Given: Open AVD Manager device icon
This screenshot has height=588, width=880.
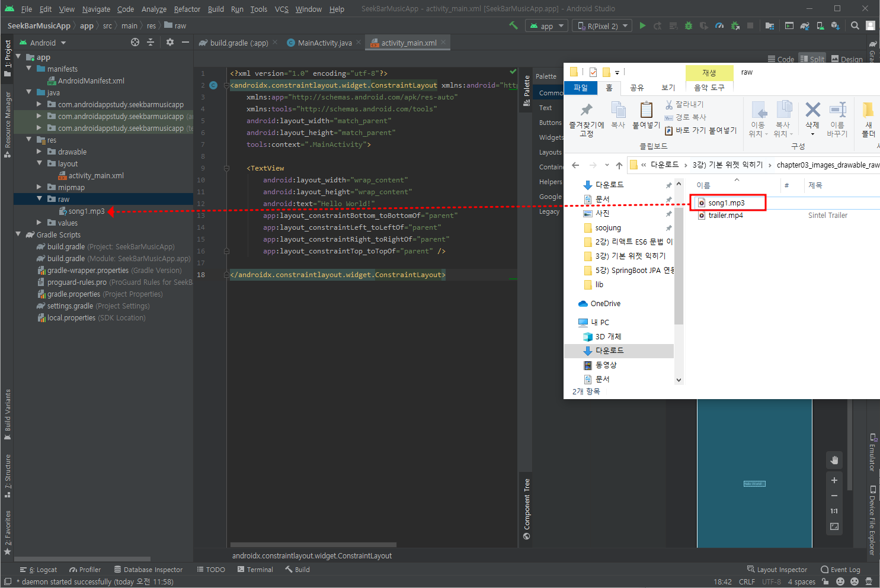Looking at the screenshot, I should coord(820,25).
